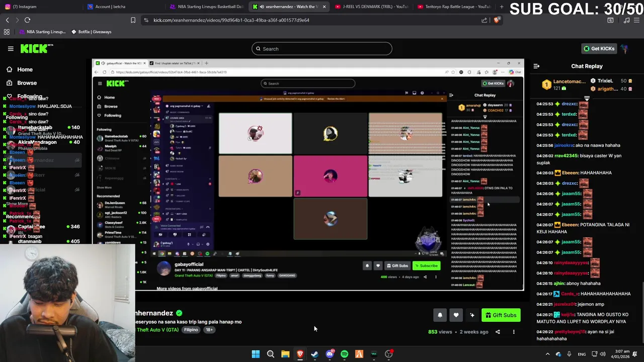The image size is (644, 362).
Task: Click the Home link in the sidebar
Action: (x=25, y=69)
